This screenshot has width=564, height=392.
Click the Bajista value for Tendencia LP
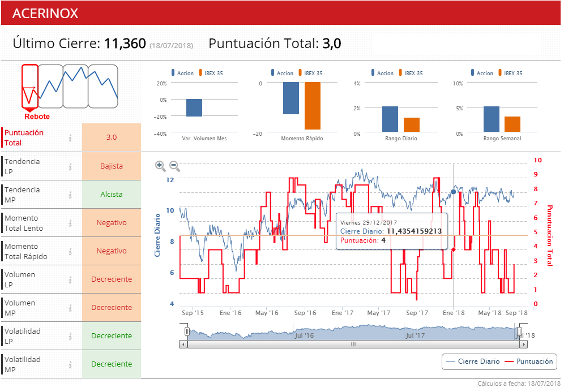[112, 166]
